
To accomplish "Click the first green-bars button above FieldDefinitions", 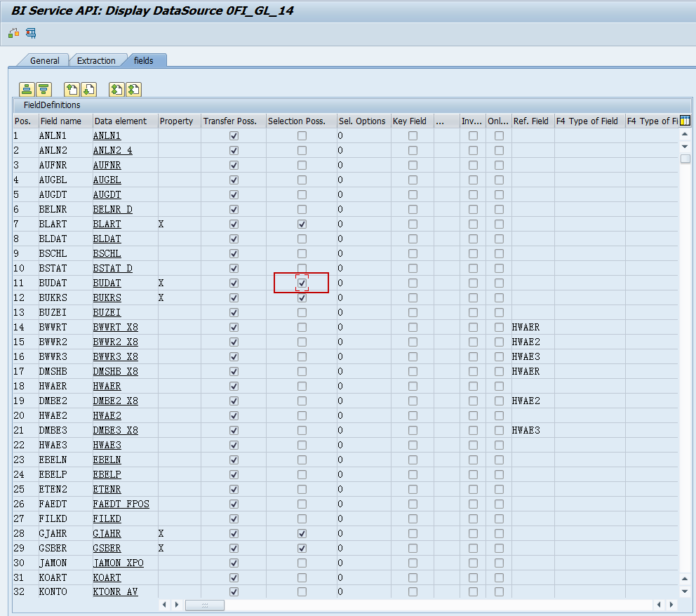I will click(27, 89).
